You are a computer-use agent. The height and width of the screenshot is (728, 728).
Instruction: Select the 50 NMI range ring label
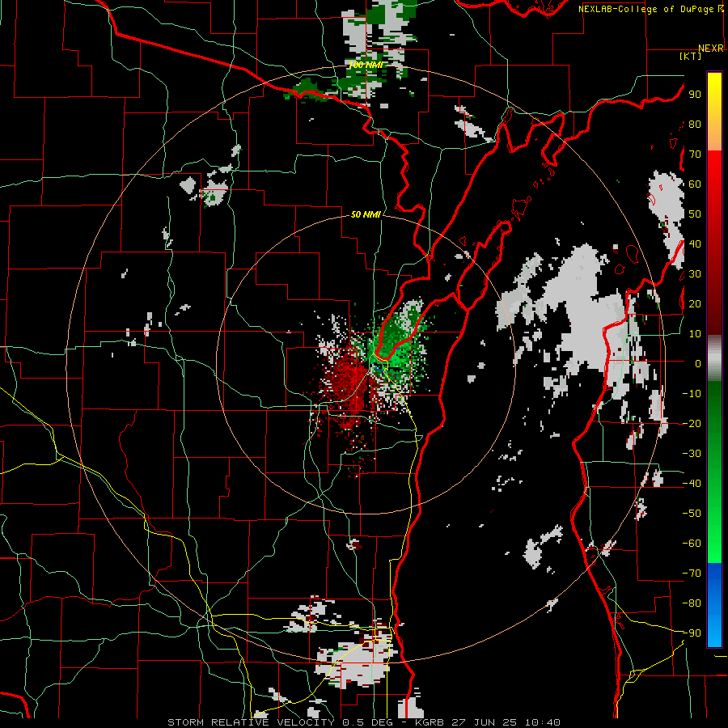[366, 214]
